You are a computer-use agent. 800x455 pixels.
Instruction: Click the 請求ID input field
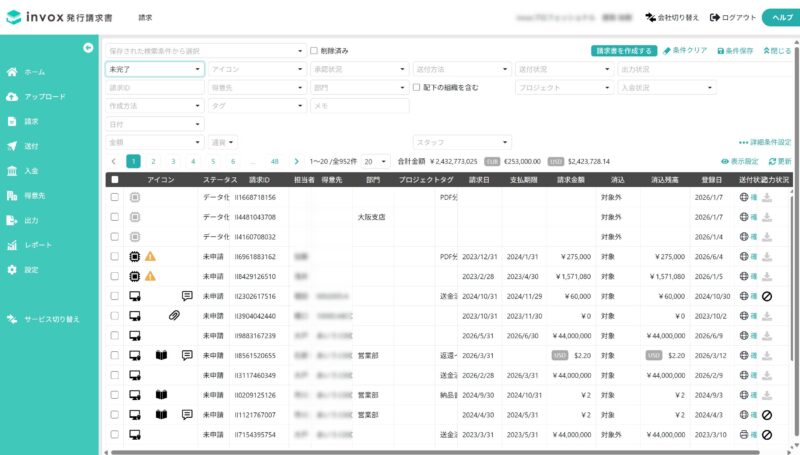[x=155, y=87]
